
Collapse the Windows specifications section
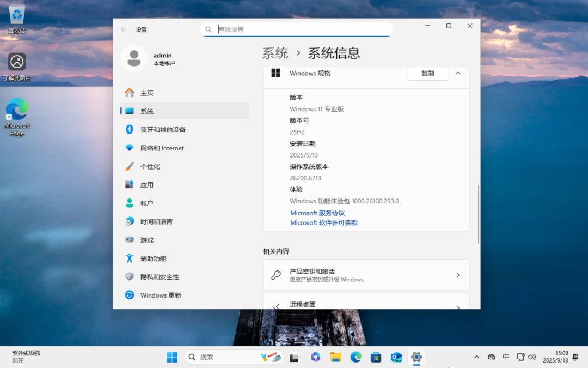pyautogui.click(x=458, y=73)
